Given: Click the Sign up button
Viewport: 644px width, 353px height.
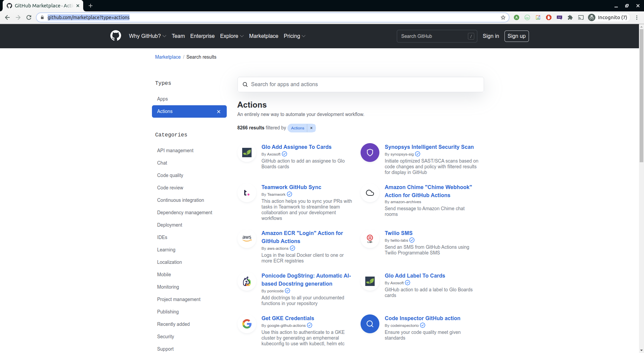Looking at the screenshot, I should tap(517, 36).
